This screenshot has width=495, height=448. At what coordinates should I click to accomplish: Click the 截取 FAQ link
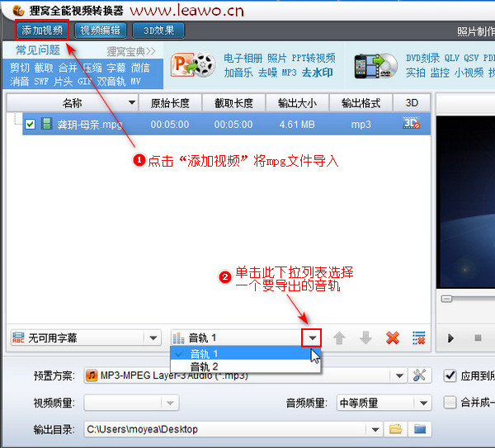[44, 68]
